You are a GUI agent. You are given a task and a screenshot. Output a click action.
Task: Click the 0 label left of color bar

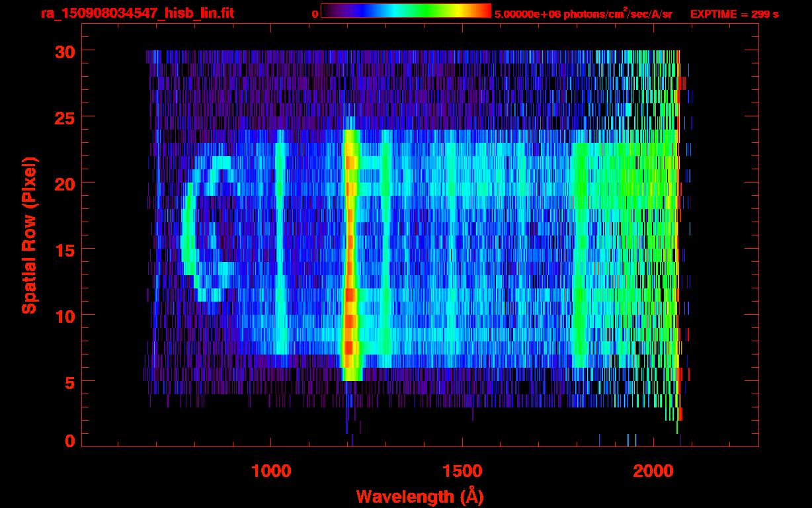click(315, 14)
